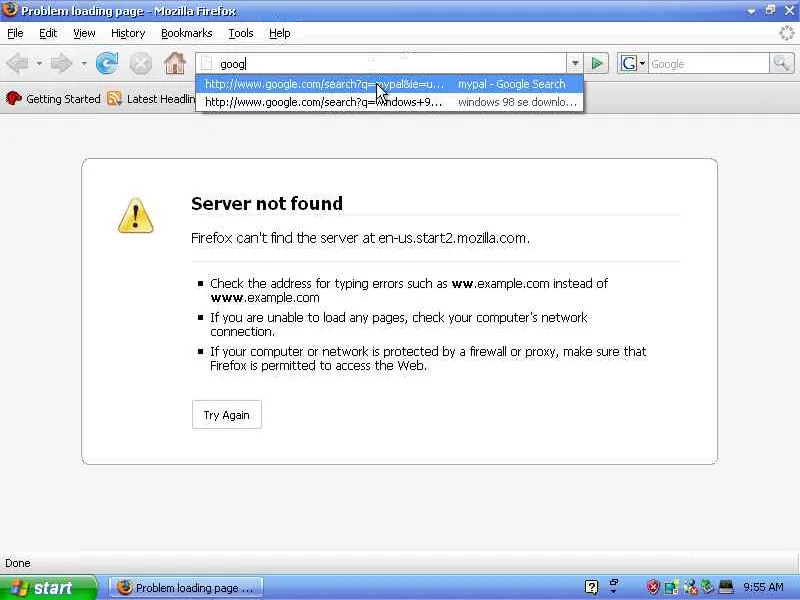Open the History menu
This screenshot has height=600, width=800.
tap(128, 33)
